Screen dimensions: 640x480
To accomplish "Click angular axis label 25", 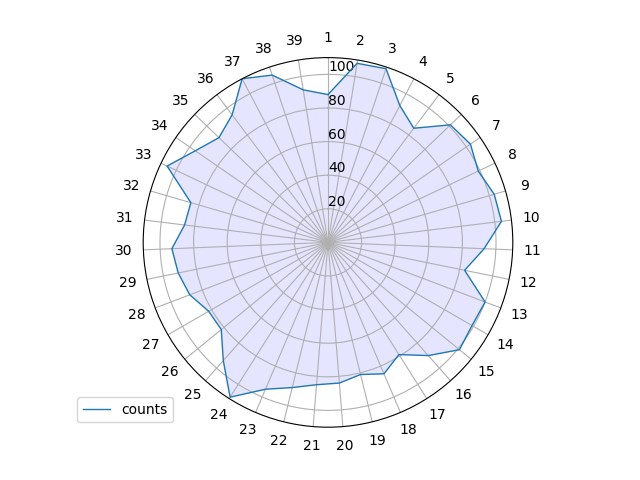I will click(193, 394).
